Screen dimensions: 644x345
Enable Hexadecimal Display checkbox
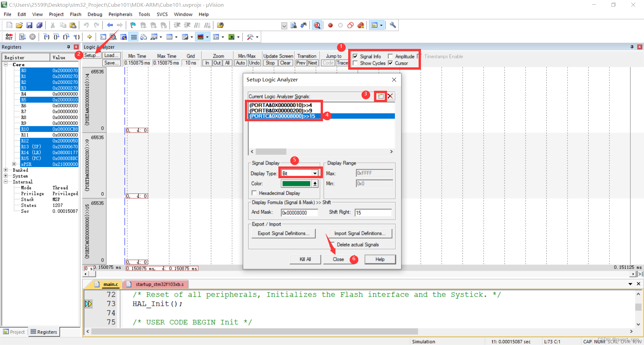[x=254, y=193]
